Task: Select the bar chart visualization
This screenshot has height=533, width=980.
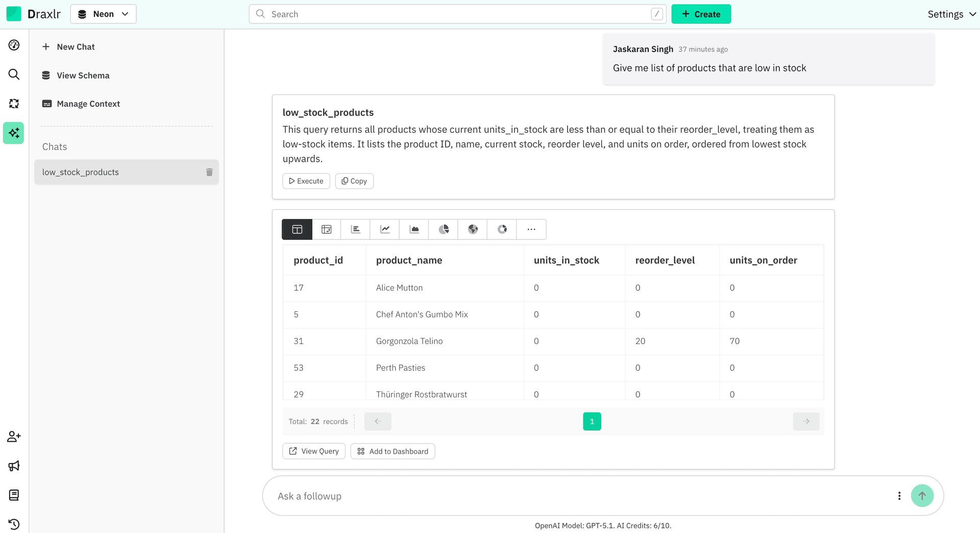Action: coord(356,230)
